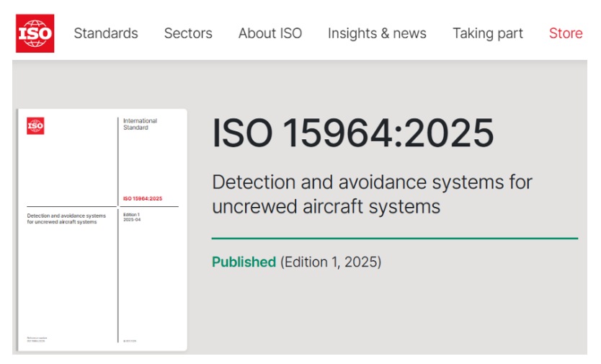Viewport: 601px width, 364px height.
Task: Click the ISO logo in the header
Action: [x=35, y=33]
